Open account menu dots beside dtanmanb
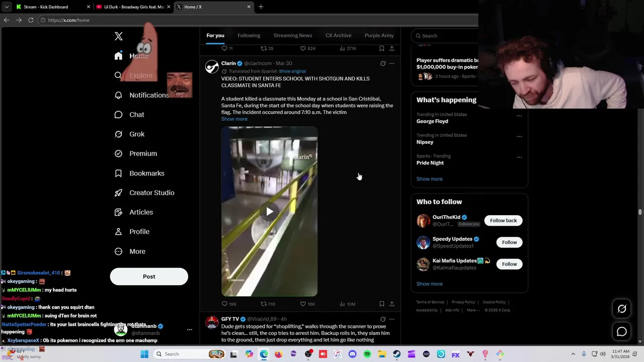The width and height of the screenshot is (644, 362). click(190, 330)
